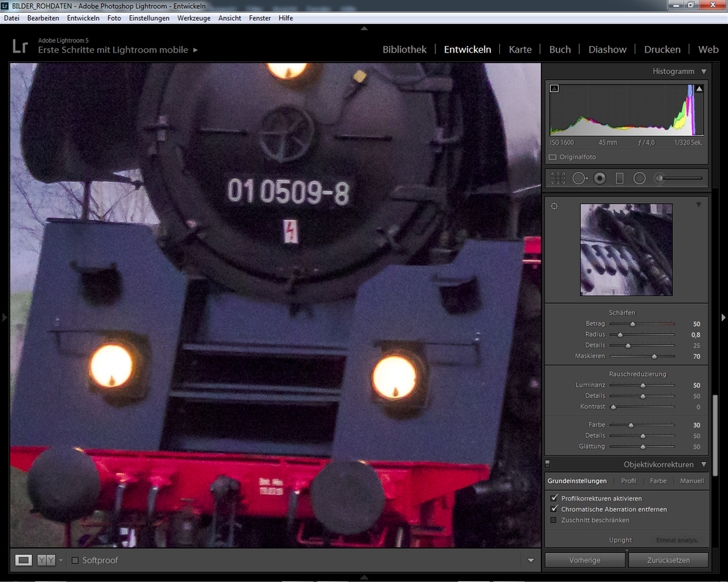Switch to Before/After comparison view
728x582 pixels.
[46, 560]
